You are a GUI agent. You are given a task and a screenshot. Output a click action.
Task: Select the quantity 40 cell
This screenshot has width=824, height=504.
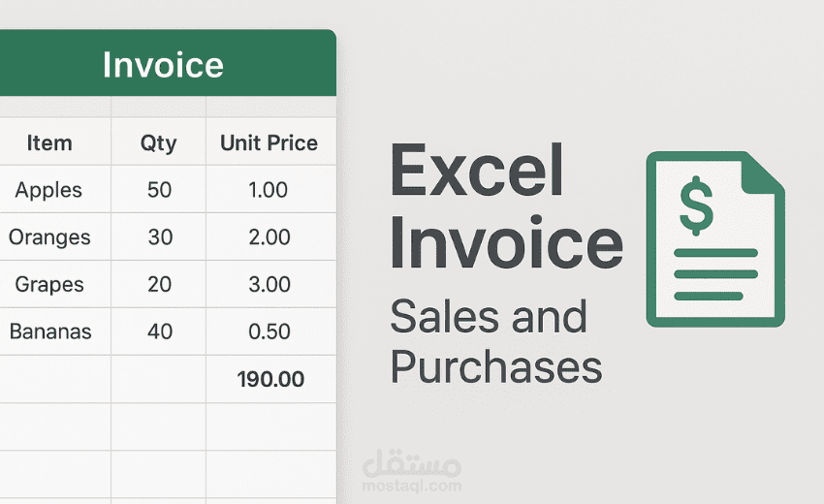(x=158, y=331)
